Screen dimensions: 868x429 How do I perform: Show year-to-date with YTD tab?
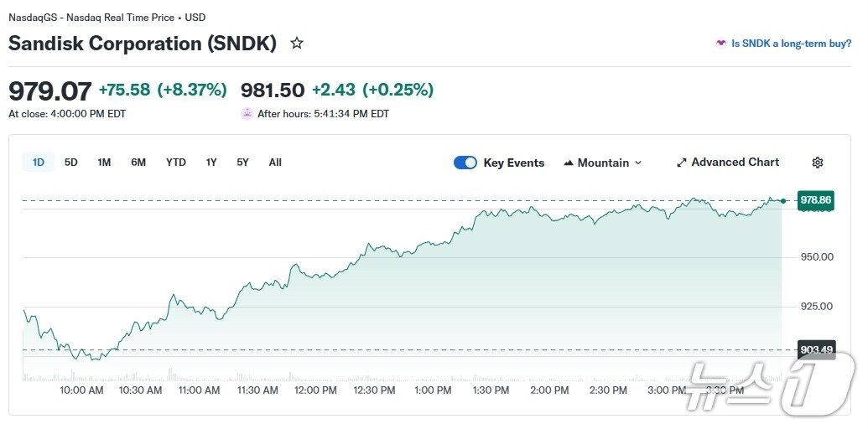176,163
